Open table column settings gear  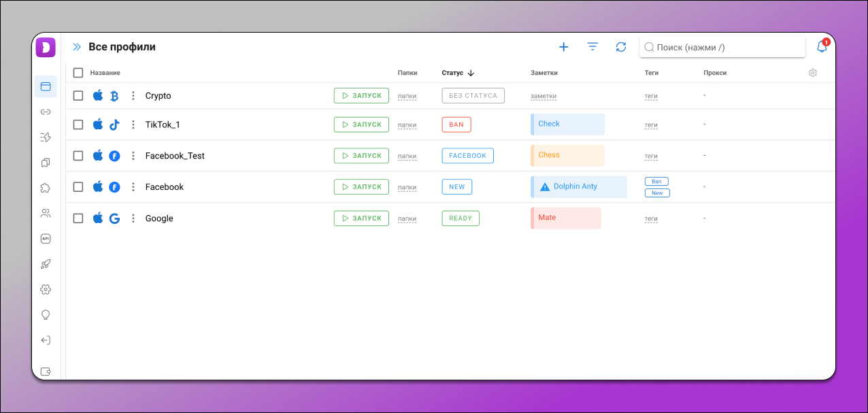coord(813,73)
